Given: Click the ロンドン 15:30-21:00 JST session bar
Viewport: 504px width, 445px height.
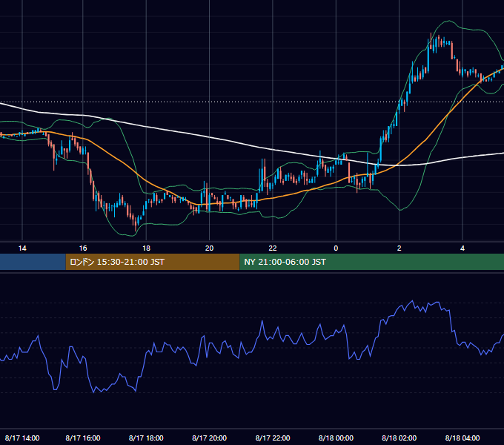Looking at the screenshot, I should (x=153, y=262).
